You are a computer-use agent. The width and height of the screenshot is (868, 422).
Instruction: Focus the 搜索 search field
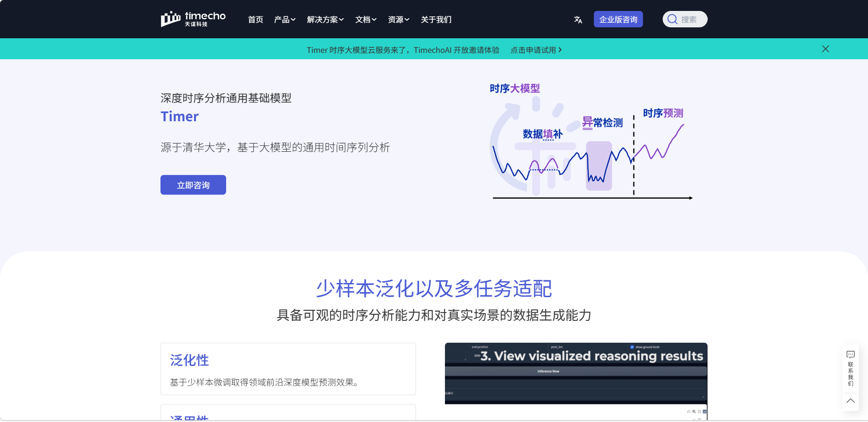pyautogui.click(x=685, y=19)
